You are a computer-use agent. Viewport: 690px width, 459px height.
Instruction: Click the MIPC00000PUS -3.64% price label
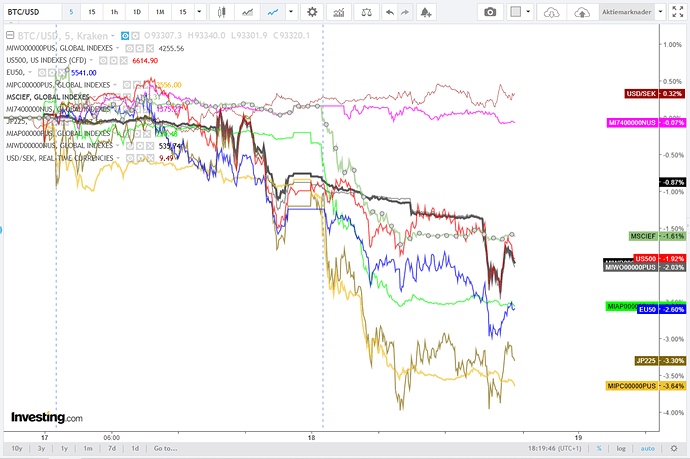(x=646, y=386)
